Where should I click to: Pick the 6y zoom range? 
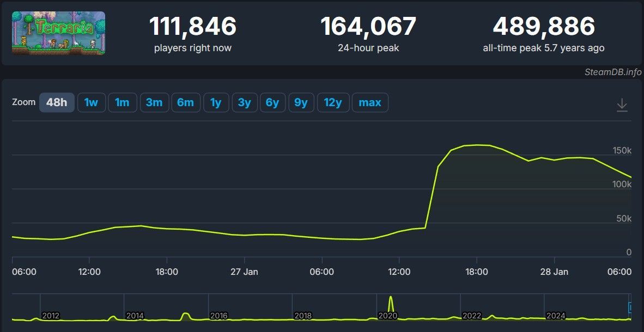point(272,102)
